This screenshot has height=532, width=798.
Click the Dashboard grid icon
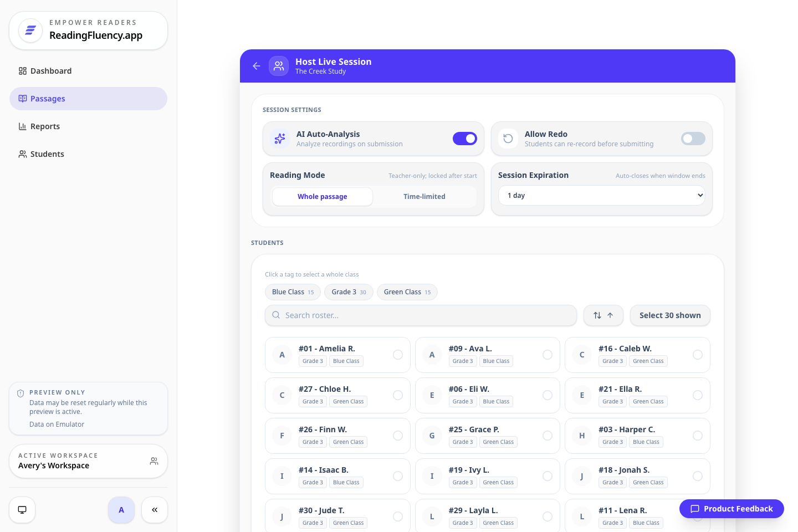23,71
